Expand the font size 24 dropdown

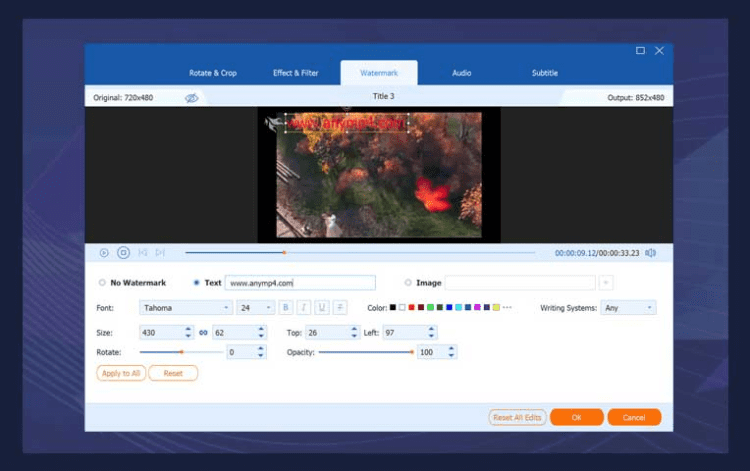tap(255, 308)
